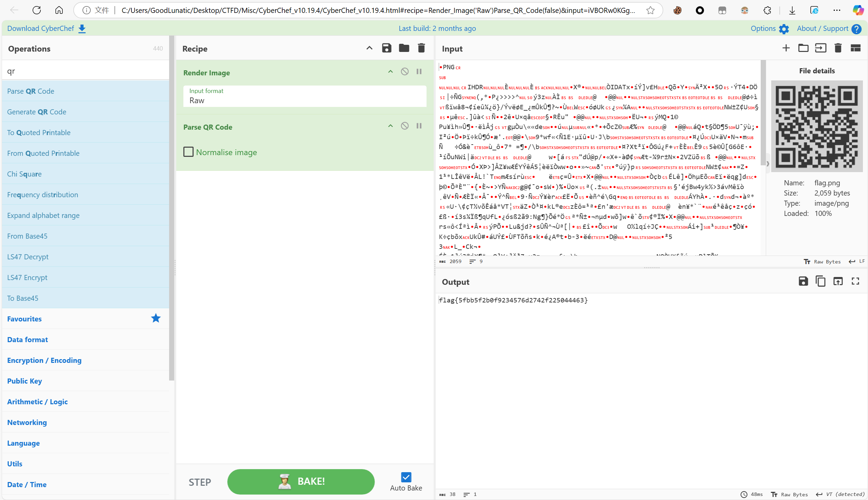
Task: Select the LS47 Encrypt operation
Action: click(86, 277)
